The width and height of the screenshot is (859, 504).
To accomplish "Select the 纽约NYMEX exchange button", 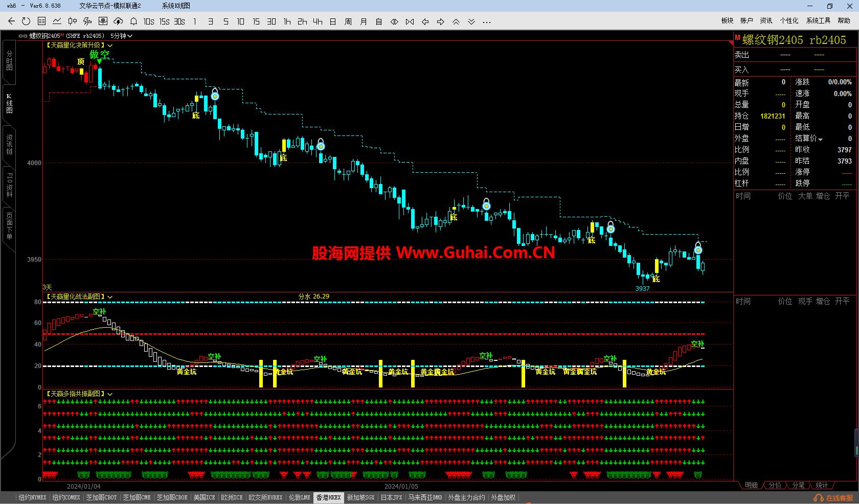I will point(32,497).
